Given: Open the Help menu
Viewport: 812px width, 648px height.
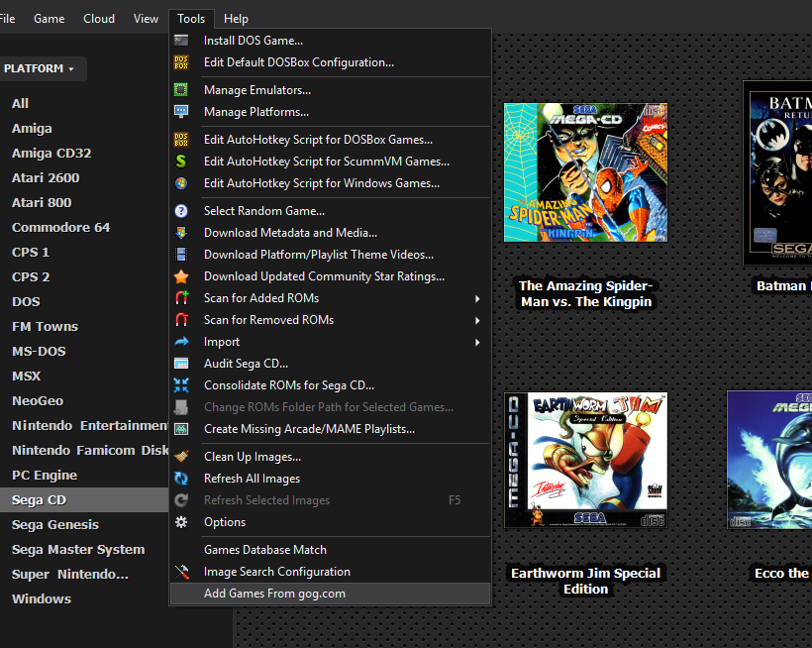Looking at the screenshot, I should (x=236, y=19).
